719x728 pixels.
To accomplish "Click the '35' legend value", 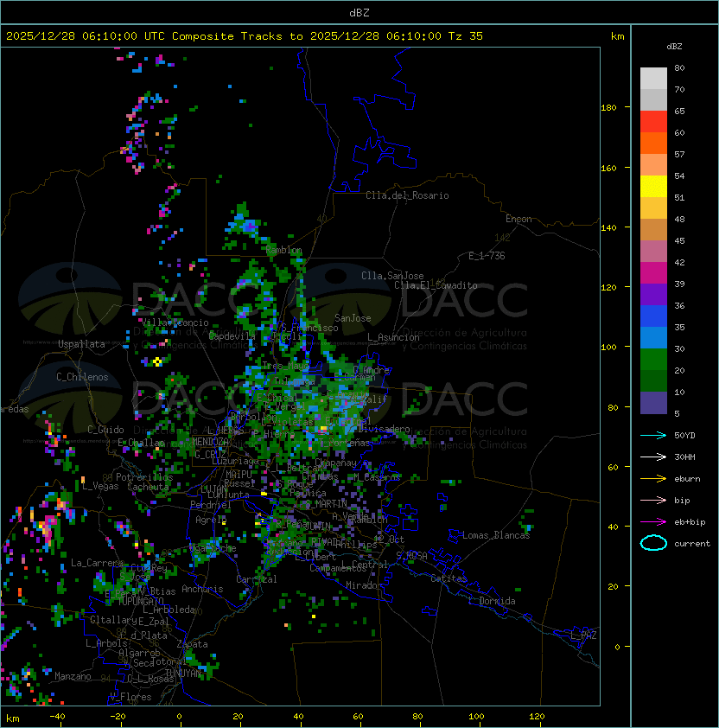I will [x=679, y=328].
